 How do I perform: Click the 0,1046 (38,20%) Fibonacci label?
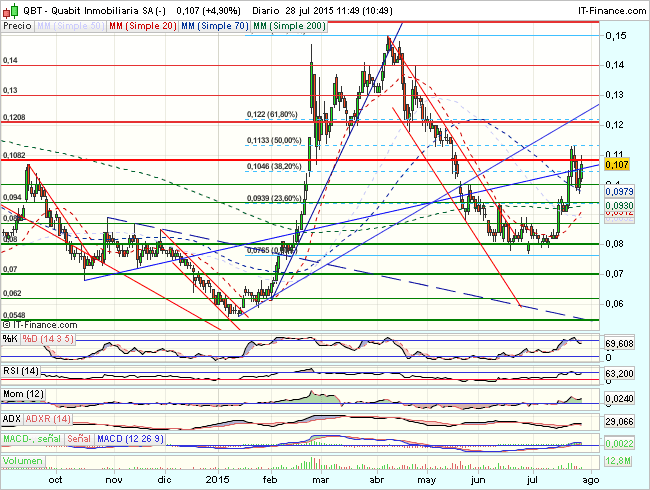274,167
